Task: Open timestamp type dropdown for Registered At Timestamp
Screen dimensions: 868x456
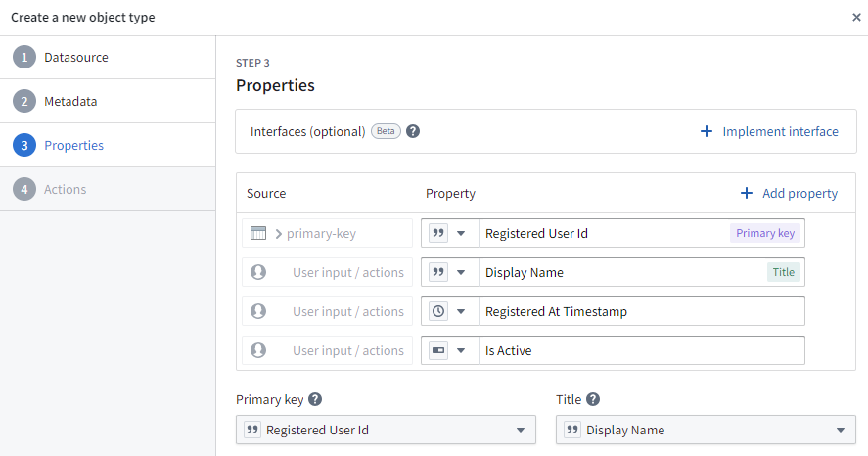Action: (450, 311)
